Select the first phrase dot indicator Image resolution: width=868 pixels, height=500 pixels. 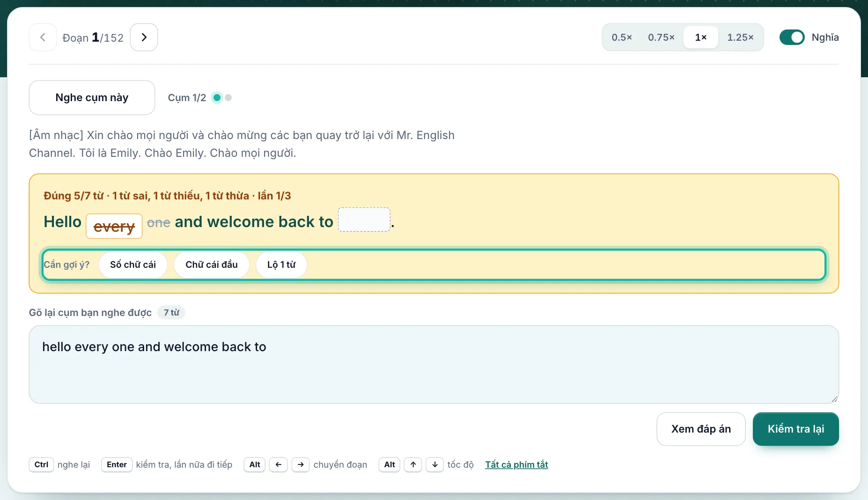tap(217, 98)
